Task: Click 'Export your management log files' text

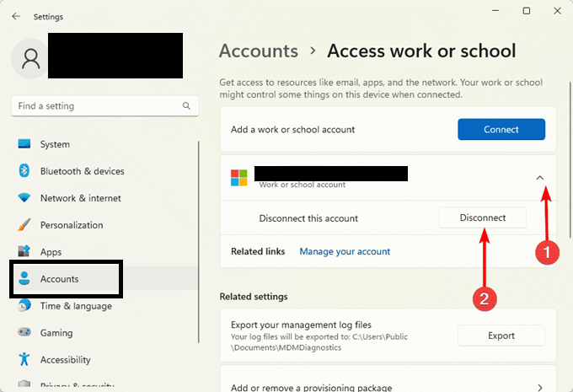Action: click(x=301, y=325)
